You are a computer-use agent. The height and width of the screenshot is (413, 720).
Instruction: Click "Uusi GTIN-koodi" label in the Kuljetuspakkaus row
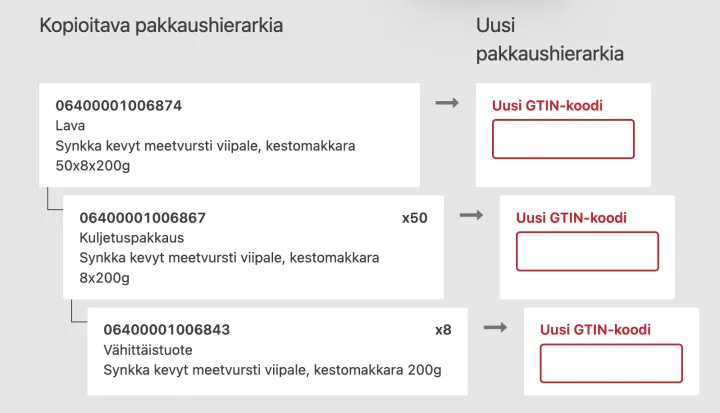click(571, 217)
